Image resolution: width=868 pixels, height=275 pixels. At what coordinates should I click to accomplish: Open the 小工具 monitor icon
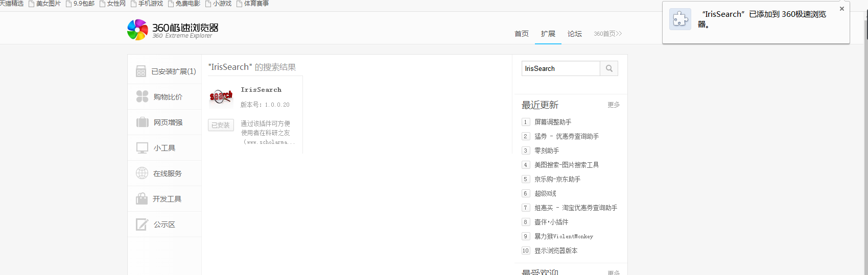click(142, 148)
